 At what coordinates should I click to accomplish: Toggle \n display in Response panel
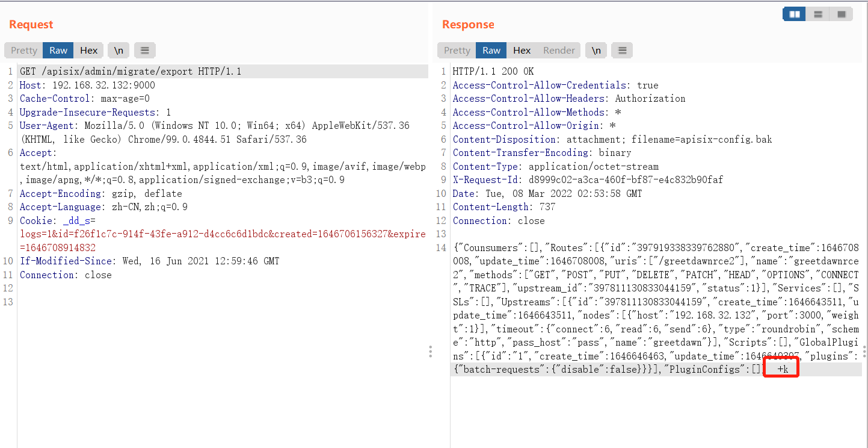596,51
